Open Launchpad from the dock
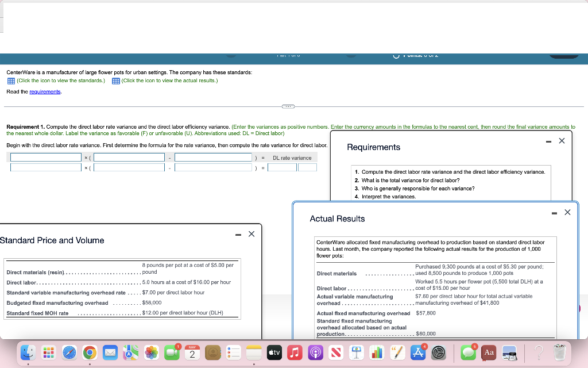This screenshot has width=588, height=368. click(49, 352)
